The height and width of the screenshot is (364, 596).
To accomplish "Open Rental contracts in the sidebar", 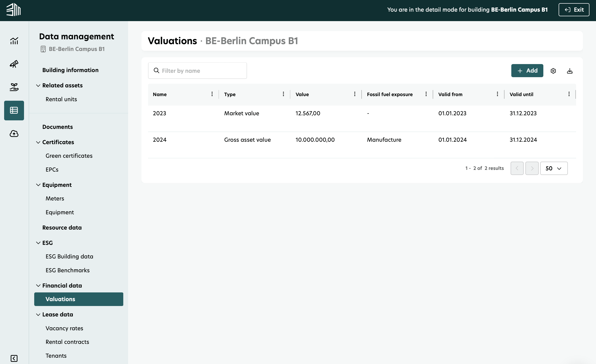I will (x=67, y=342).
